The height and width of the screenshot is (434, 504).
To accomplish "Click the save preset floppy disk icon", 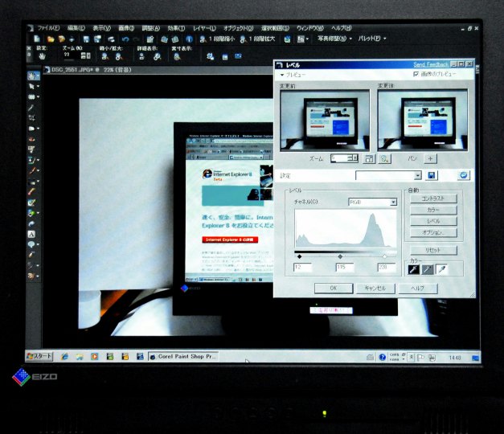I will pyautogui.click(x=432, y=175).
